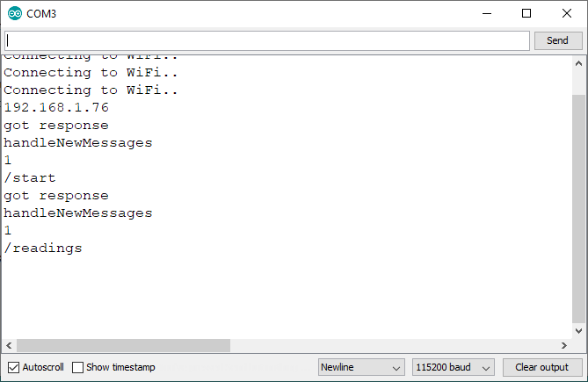588x382 pixels.
Task: Maximize the COM3 window
Action: click(x=526, y=14)
